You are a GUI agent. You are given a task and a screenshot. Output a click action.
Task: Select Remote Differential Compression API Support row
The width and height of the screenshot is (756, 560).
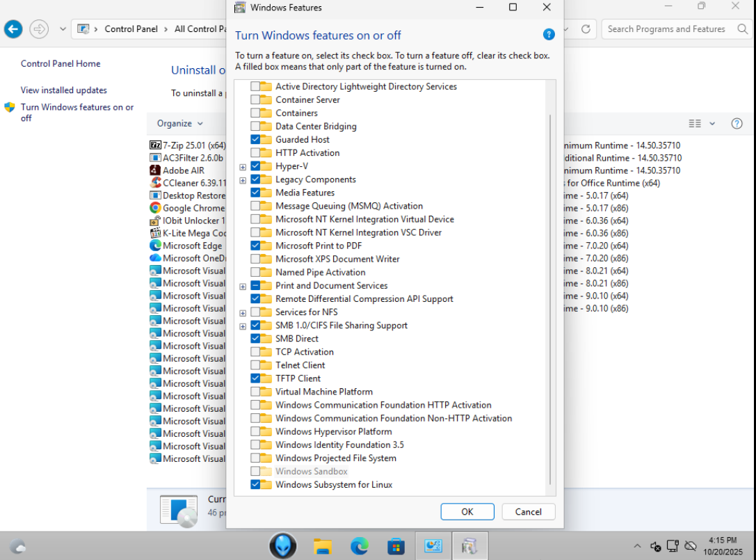(364, 298)
